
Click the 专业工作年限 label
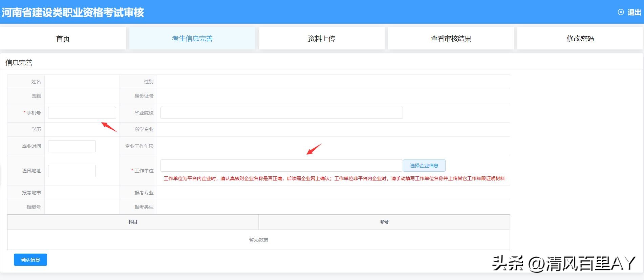pyautogui.click(x=139, y=146)
